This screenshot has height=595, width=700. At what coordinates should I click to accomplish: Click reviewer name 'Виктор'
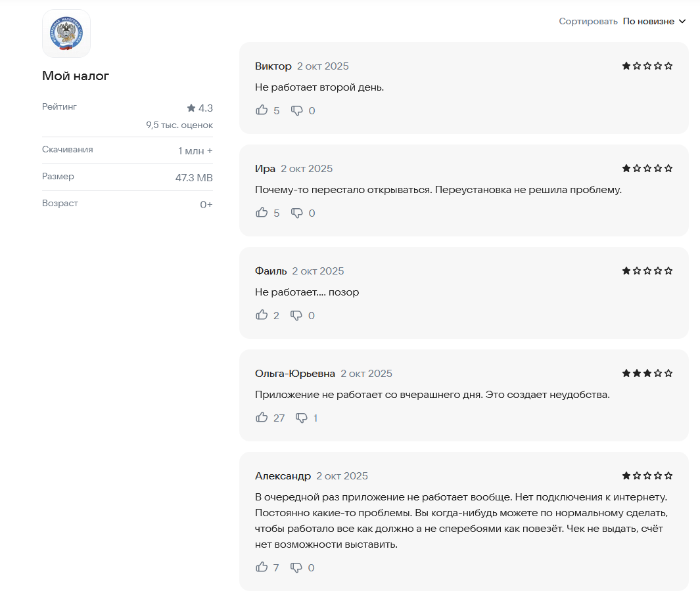coord(273,66)
